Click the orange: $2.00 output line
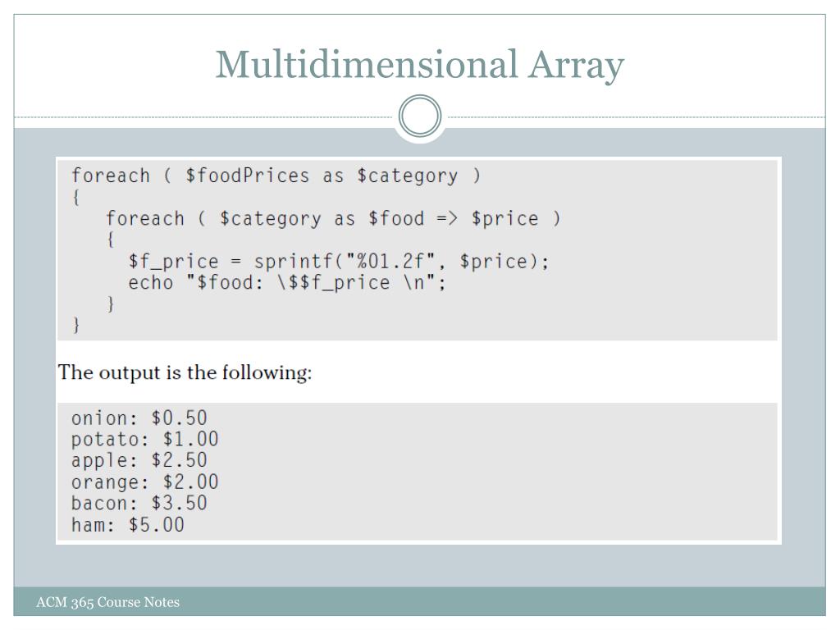 (x=145, y=482)
